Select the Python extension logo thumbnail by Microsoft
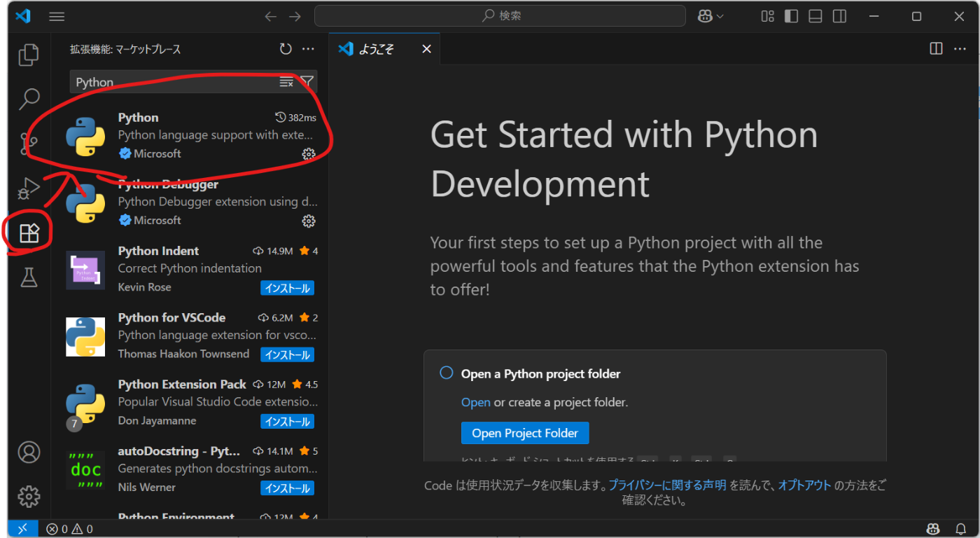The height and width of the screenshot is (538, 980). pos(85,137)
